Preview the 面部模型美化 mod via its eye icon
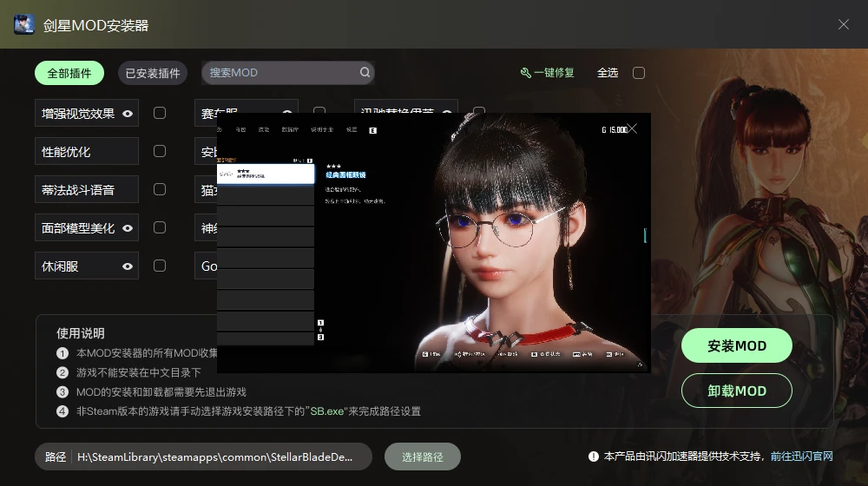Viewport: 868px width, 486px height. [128, 228]
